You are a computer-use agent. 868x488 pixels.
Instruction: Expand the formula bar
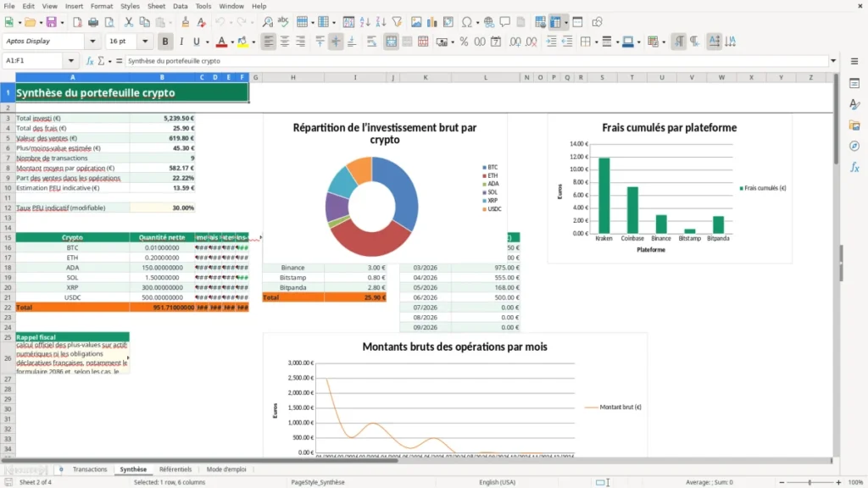(x=833, y=61)
